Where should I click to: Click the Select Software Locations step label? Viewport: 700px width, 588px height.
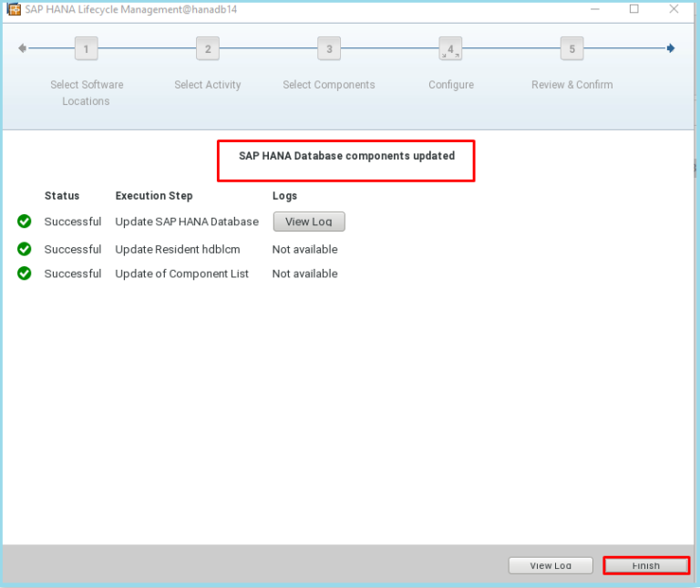coord(87,93)
